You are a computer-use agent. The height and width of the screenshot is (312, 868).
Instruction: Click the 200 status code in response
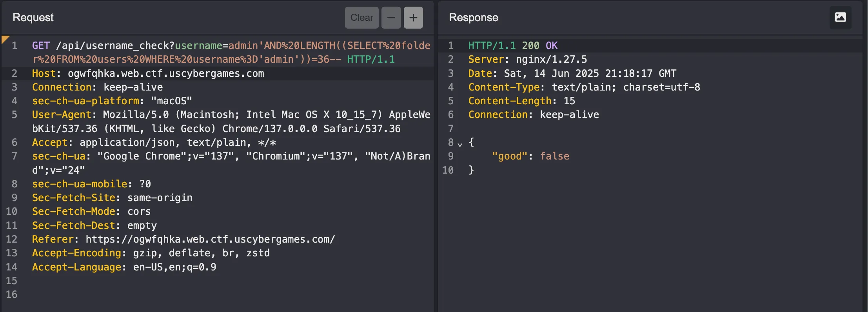point(530,45)
